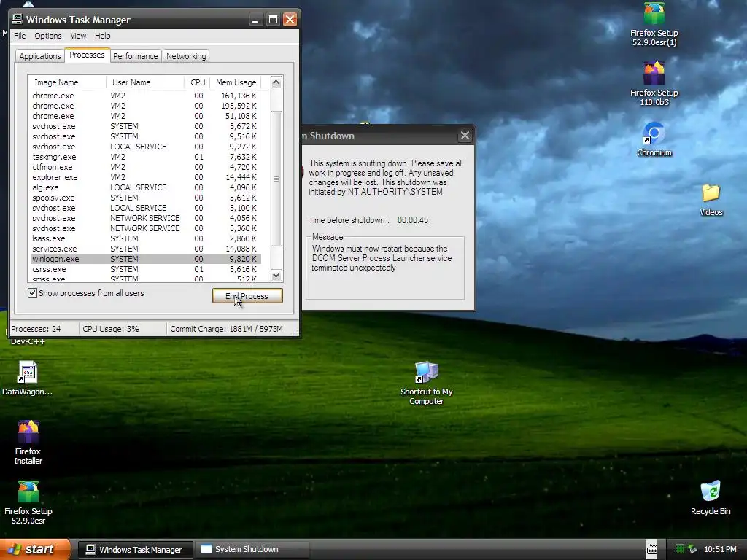
Task: Open the Start menu
Action: (x=35, y=549)
